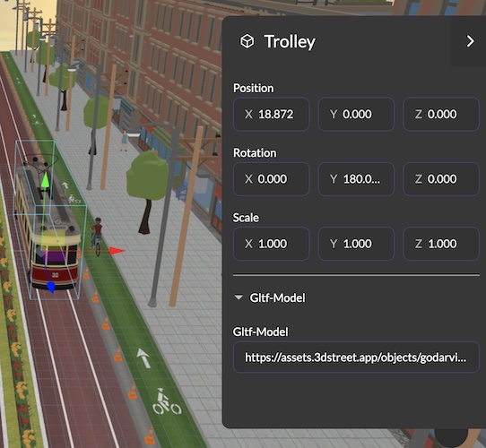486x448 pixels.
Task: Edit the Position Y field
Action: pos(356,115)
